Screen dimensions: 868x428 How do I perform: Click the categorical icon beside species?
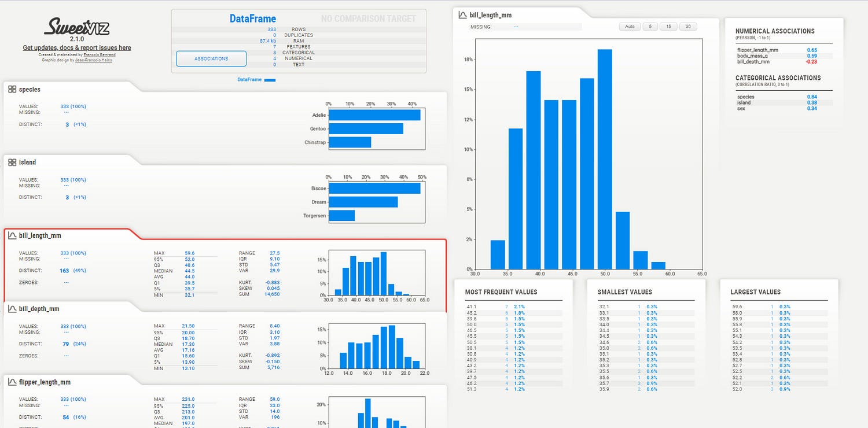(x=12, y=89)
